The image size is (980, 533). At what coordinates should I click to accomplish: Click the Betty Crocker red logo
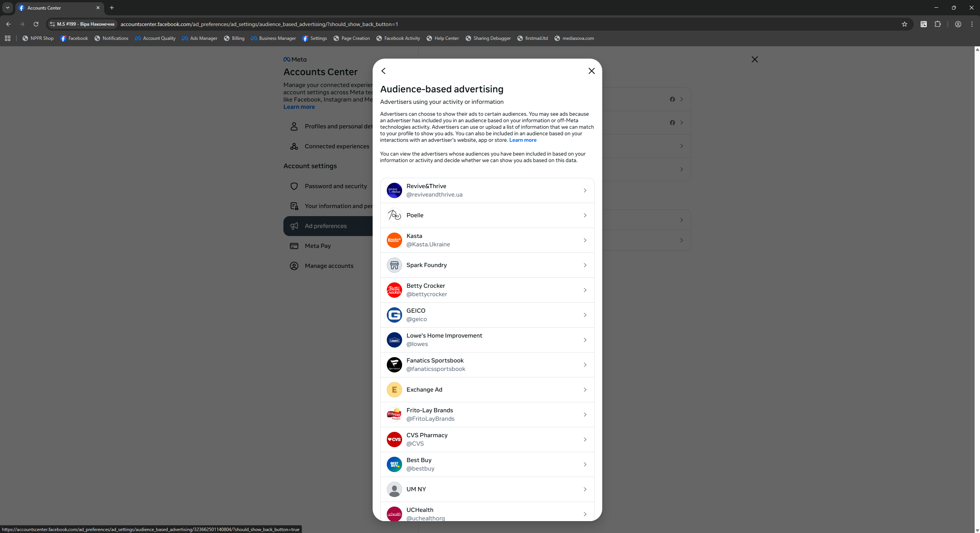(x=394, y=290)
